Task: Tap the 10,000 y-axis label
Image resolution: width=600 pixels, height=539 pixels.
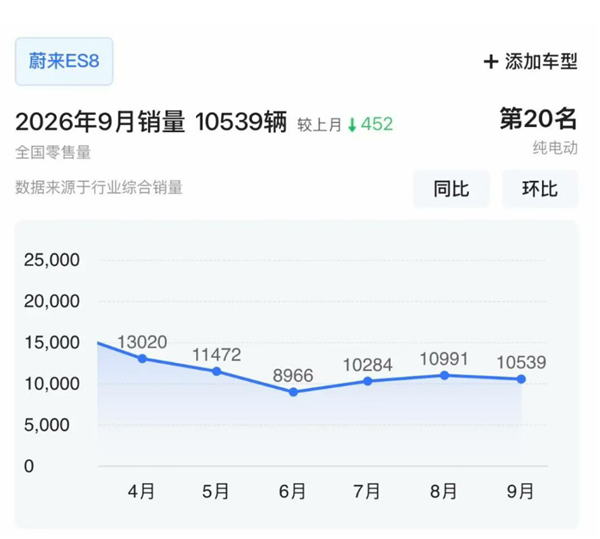Action: pyautogui.click(x=52, y=384)
